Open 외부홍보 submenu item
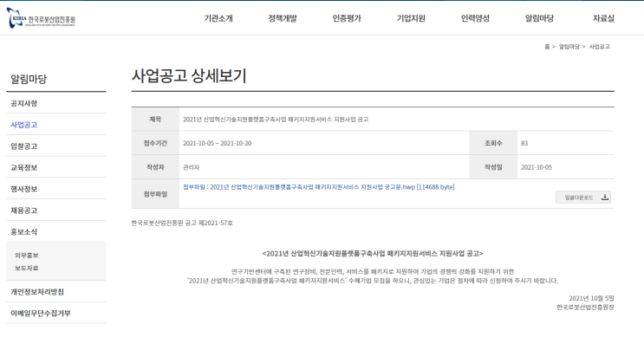Image resolution: width=644 pixels, height=337 pixels. coord(27,256)
